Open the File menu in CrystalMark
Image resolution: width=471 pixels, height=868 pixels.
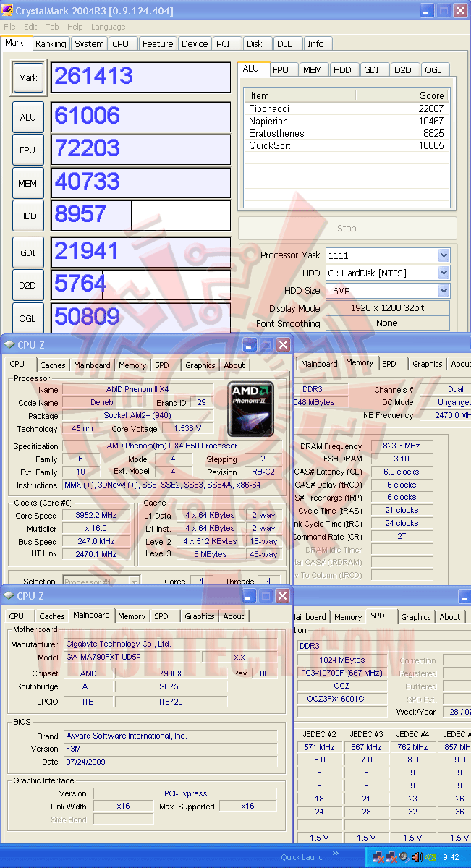pos(9,27)
